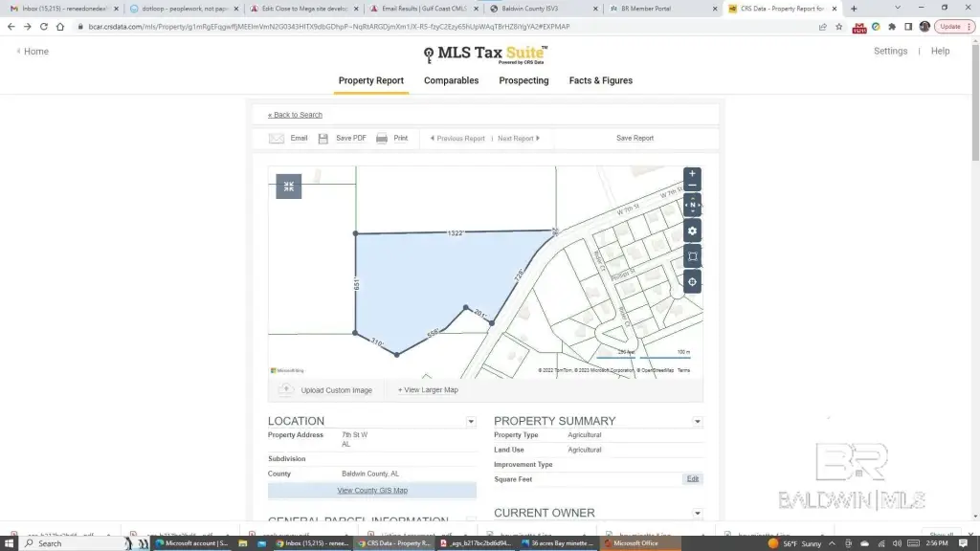
Task: Collapse the map using the fullscreen toggle icon
Action: point(288,187)
